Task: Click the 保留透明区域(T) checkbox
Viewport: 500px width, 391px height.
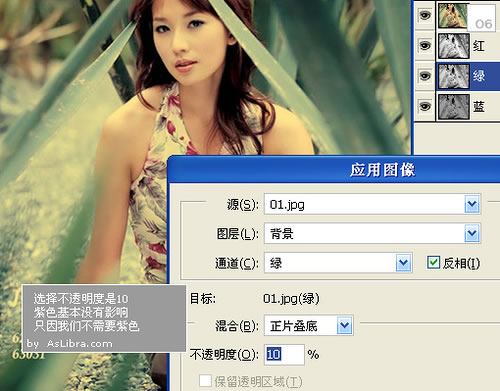Action: (205, 380)
